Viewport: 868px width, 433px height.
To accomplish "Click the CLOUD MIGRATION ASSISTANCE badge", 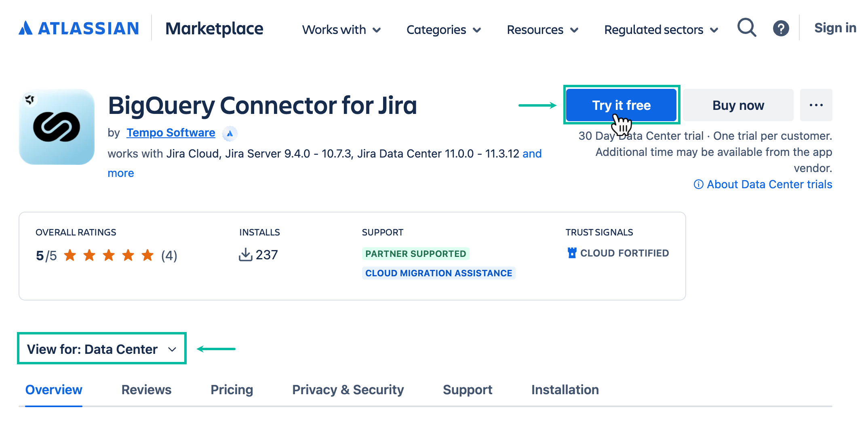I will [438, 273].
